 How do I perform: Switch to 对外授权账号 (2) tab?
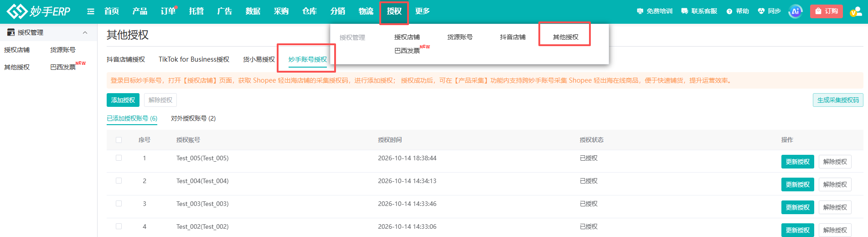(x=193, y=118)
